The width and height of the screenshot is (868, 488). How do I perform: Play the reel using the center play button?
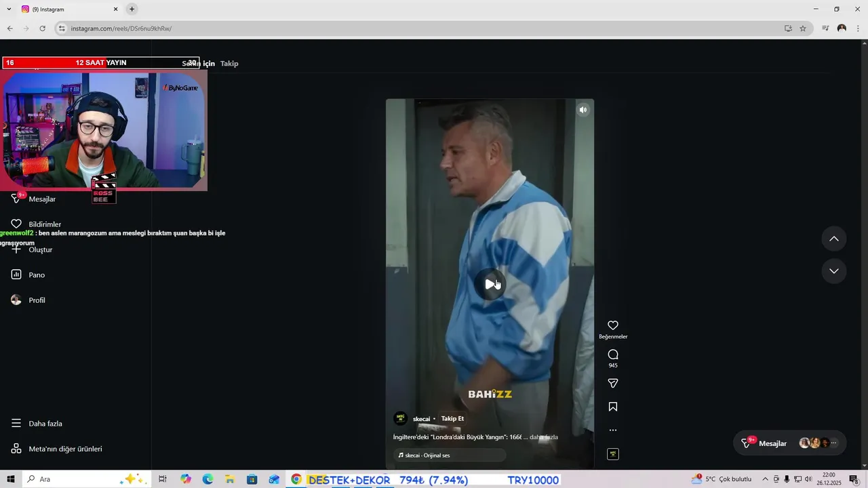[490, 284]
